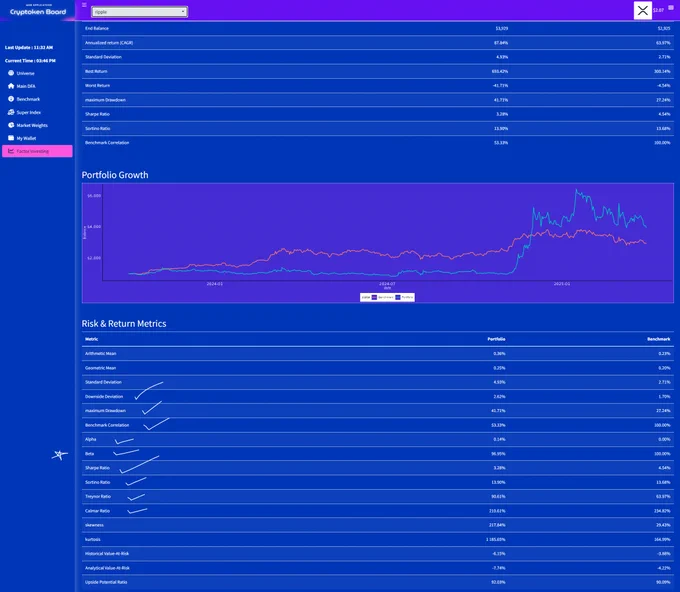Viewport: 680px width, 592px height.
Task: Click the Downside Deviation row label
Action: tap(104, 396)
